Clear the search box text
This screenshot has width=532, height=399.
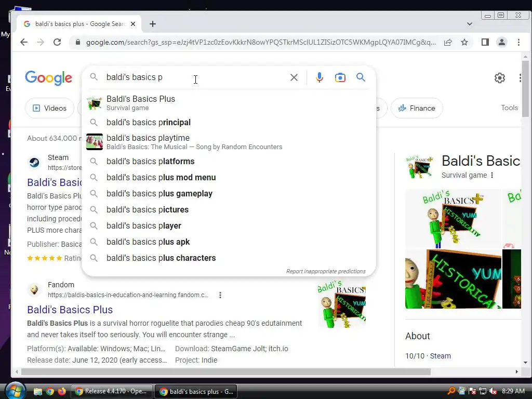coord(294,77)
